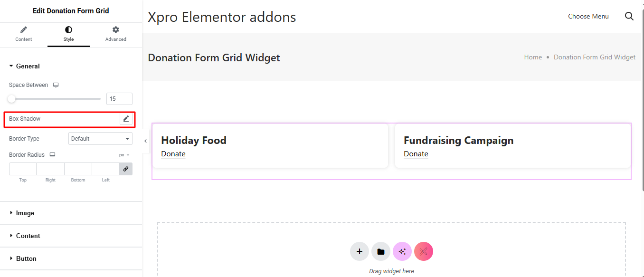Collapse the editor panel with arrow handle
The width and height of the screenshot is (644, 277).
pos(145,141)
